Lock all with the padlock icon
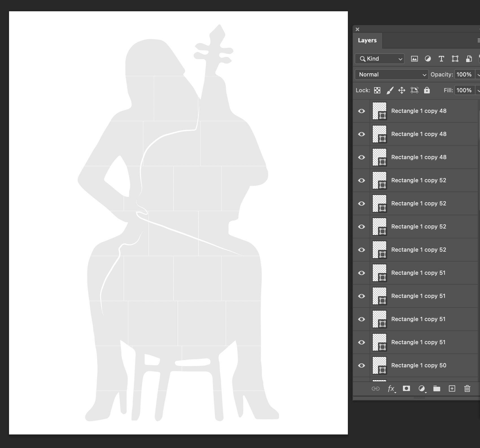This screenshot has height=448, width=480. [x=427, y=90]
